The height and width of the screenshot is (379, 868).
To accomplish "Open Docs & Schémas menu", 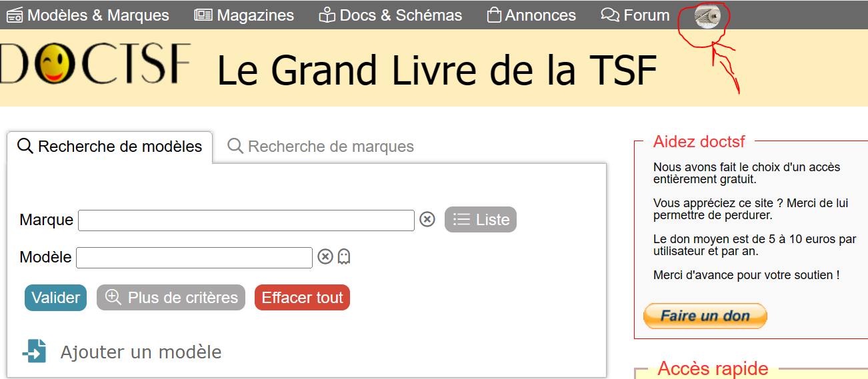I will (x=391, y=15).
